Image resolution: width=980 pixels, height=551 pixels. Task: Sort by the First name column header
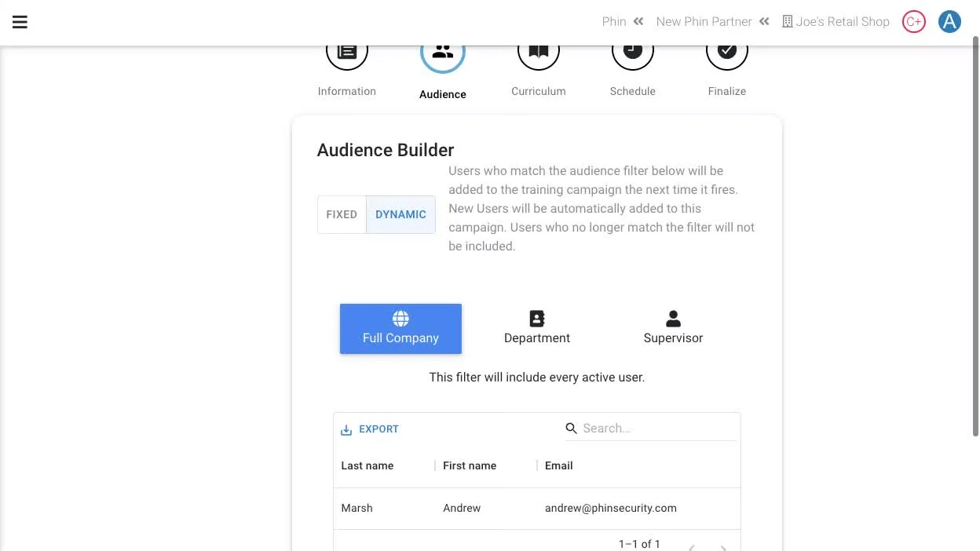coord(470,465)
